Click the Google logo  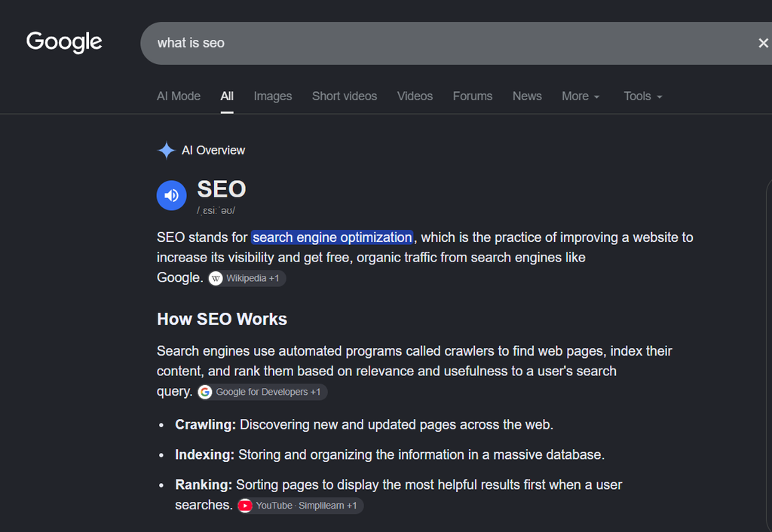64,42
